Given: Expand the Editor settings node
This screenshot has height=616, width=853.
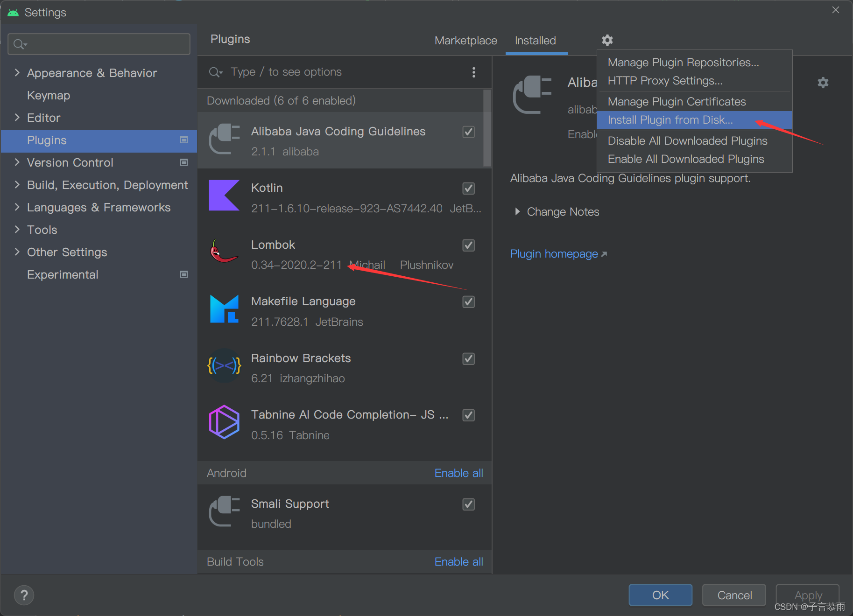Looking at the screenshot, I should tap(17, 117).
